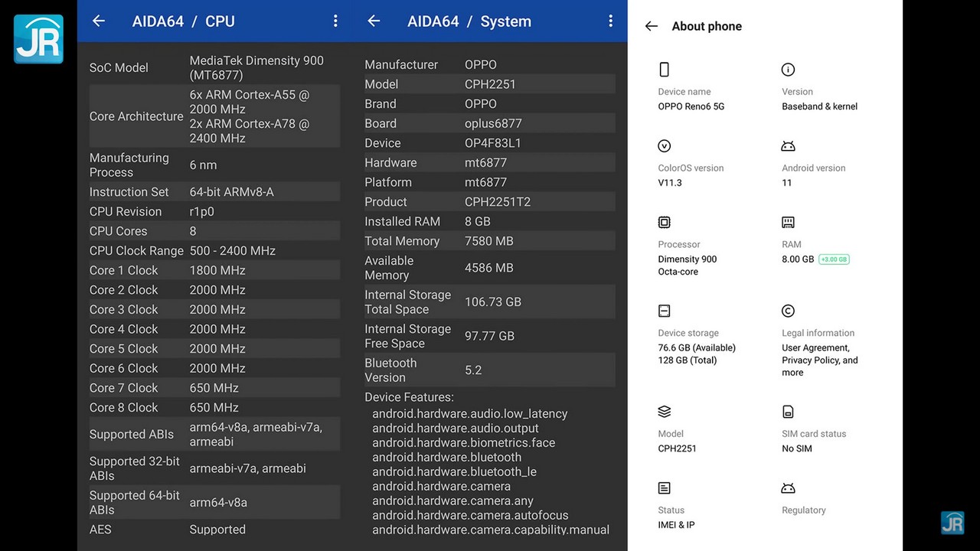Go back from the AIDA64 CPU screen
Viewport: 980px width, 551px height.
click(99, 21)
